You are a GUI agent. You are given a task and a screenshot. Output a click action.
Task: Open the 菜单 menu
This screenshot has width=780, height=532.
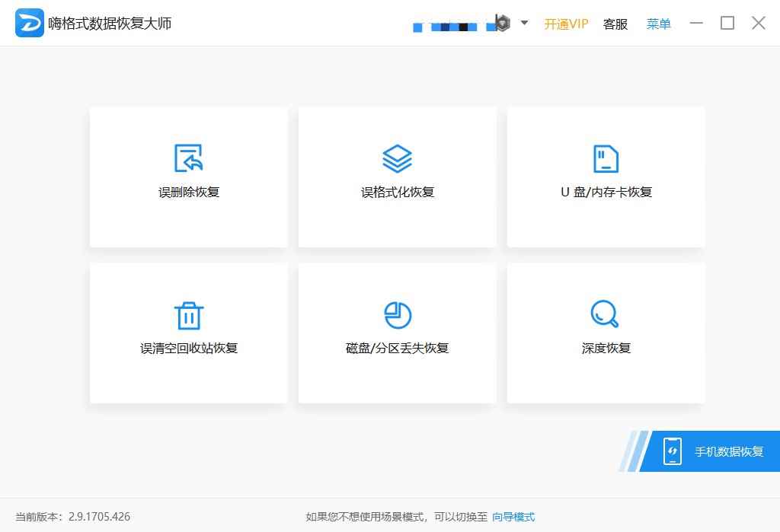pyautogui.click(x=658, y=24)
